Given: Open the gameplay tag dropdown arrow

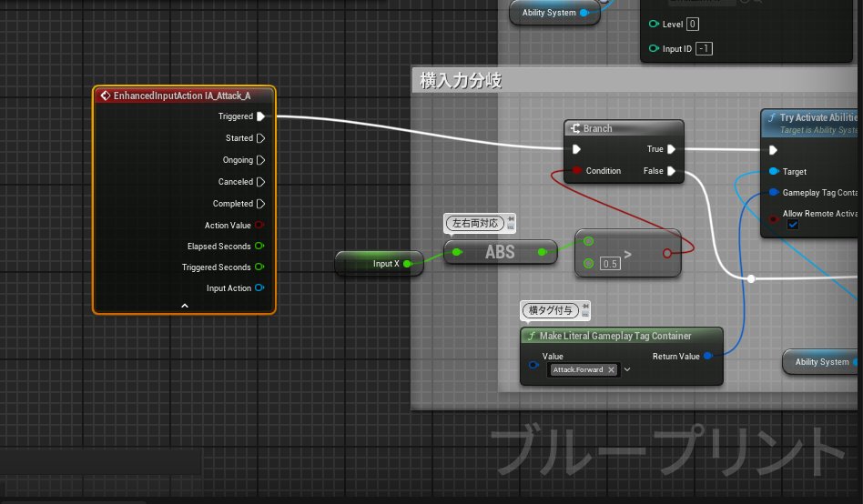Looking at the screenshot, I should tap(627, 369).
